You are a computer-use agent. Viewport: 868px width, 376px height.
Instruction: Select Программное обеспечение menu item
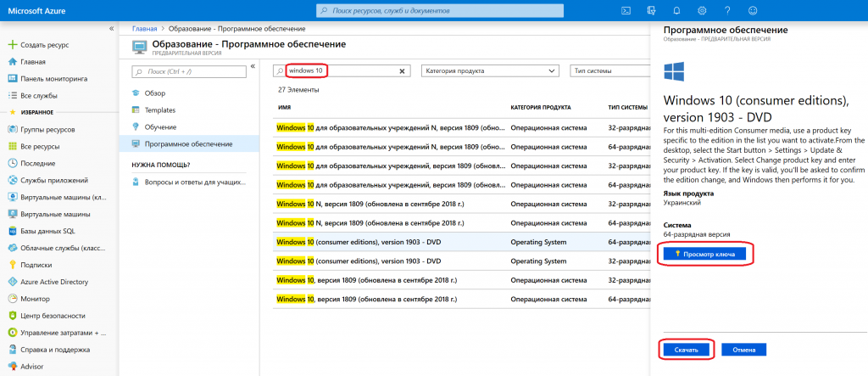[190, 143]
